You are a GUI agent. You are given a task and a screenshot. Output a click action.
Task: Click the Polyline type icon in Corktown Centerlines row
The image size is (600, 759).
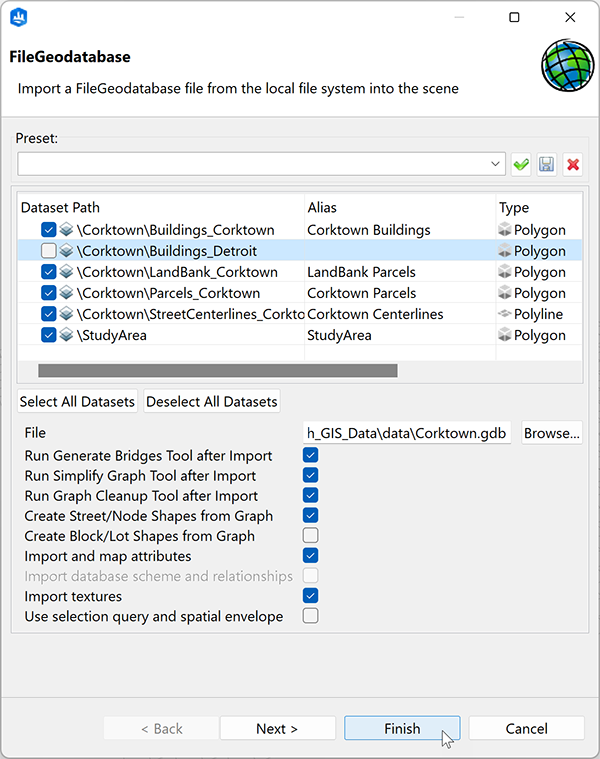pyautogui.click(x=505, y=314)
